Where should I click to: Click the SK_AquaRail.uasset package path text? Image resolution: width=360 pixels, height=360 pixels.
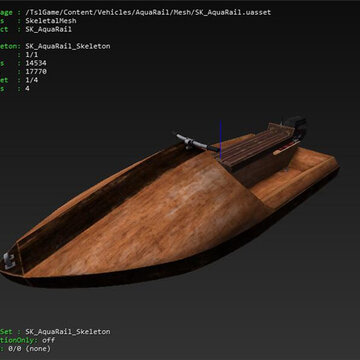click(x=148, y=13)
